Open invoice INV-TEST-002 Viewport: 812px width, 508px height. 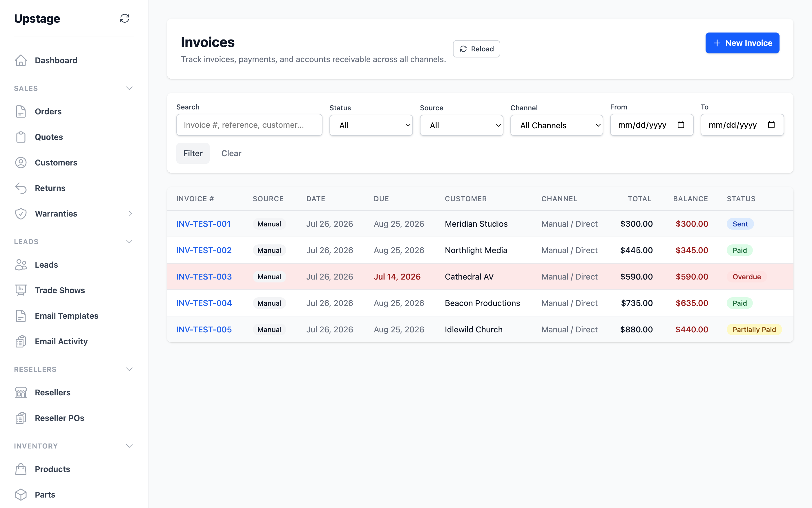[204, 250]
